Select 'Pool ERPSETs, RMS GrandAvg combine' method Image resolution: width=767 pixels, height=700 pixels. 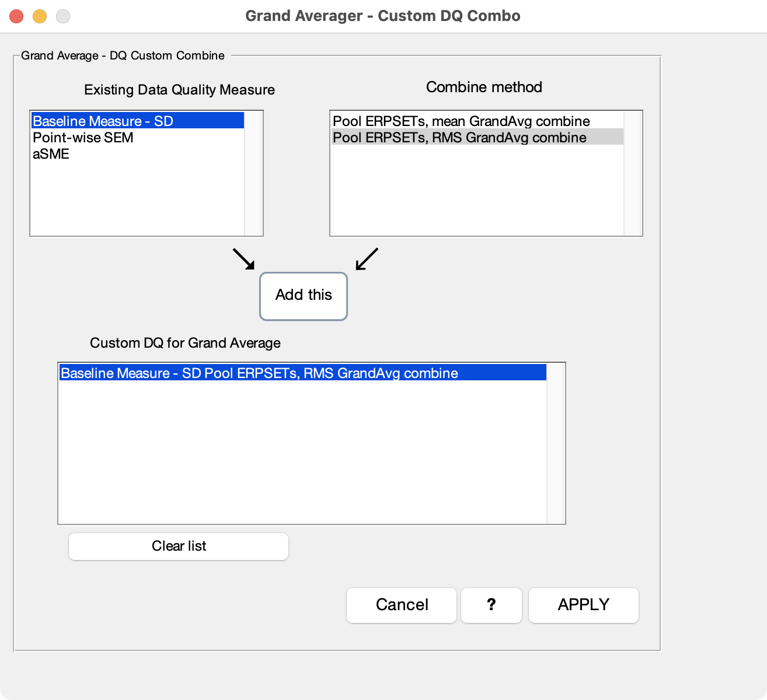click(477, 137)
